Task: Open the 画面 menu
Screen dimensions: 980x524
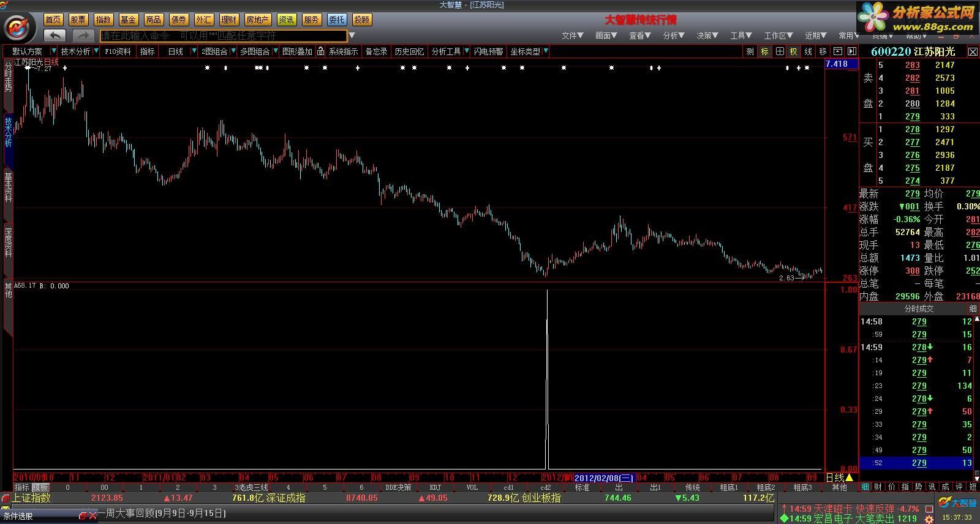Action: pos(606,36)
